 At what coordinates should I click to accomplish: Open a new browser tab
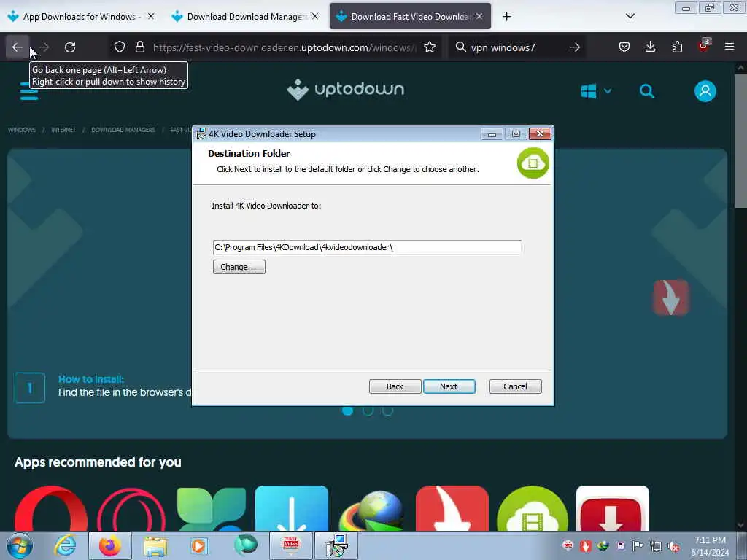coord(506,17)
